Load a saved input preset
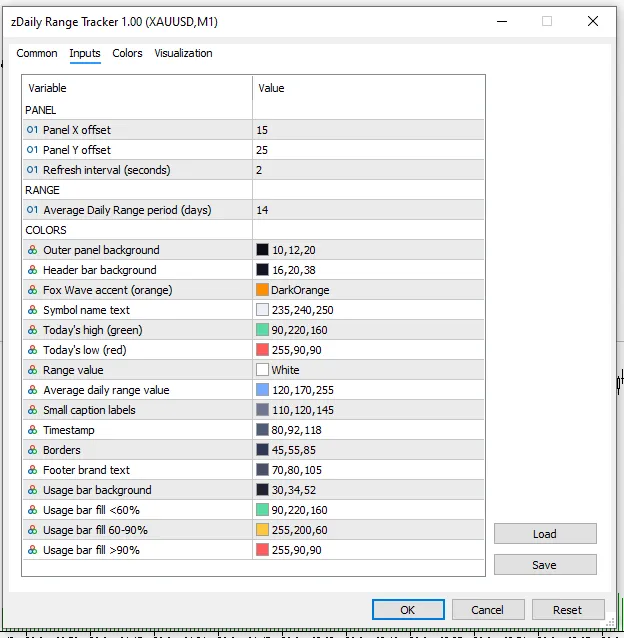Viewport: 624px width, 638px height. pos(545,533)
